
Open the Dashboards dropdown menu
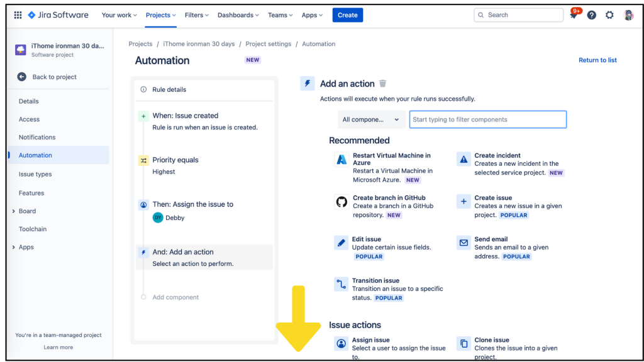238,15
